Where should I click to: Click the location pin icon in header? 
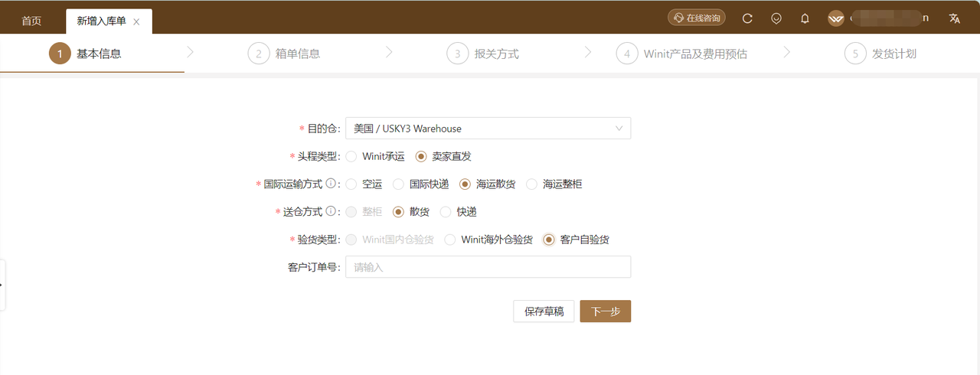click(x=776, y=18)
